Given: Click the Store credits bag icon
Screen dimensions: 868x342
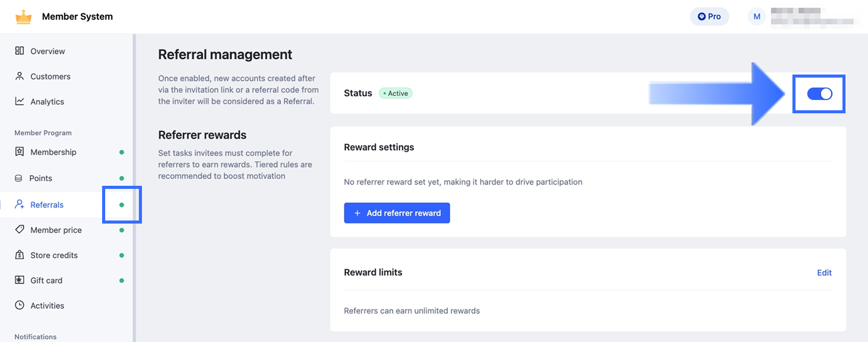Looking at the screenshot, I should pyautogui.click(x=19, y=255).
